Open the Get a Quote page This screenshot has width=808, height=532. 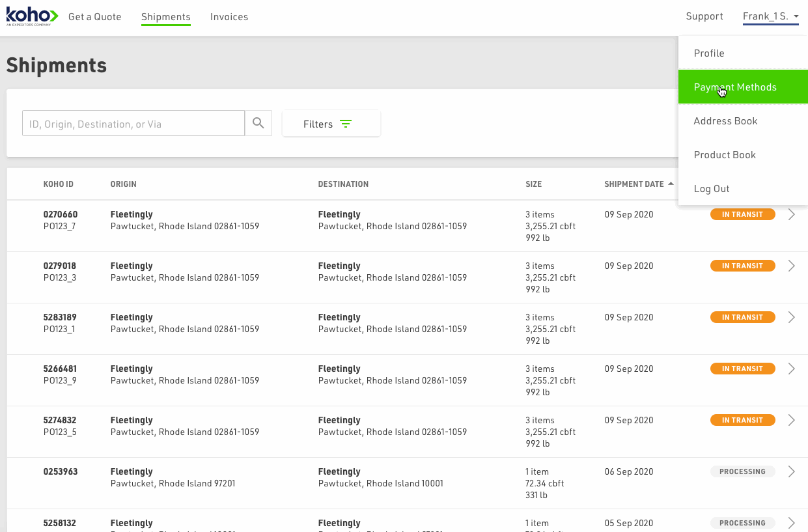(95, 17)
